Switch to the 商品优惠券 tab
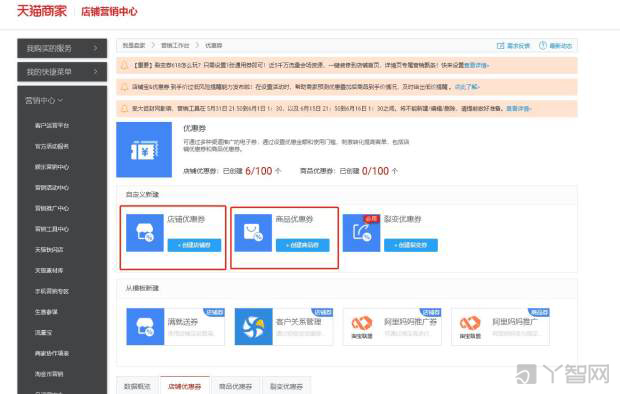The height and width of the screenshot is (394, 620). click(236, 386)
